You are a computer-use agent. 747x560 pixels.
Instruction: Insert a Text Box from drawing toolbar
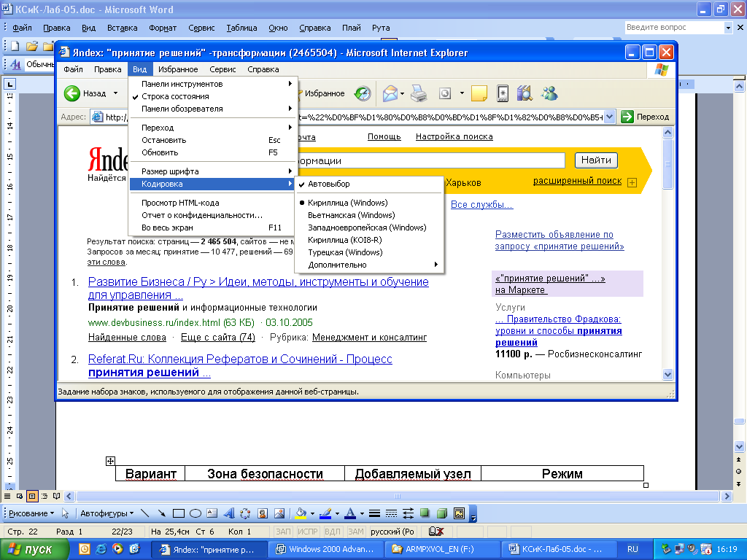tap(212, 513)
